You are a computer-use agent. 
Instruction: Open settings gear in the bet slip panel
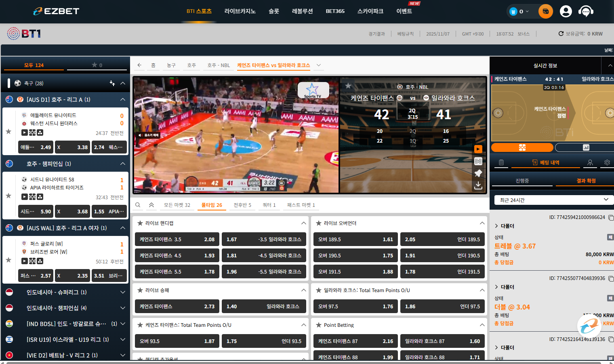tap(607, 162)
